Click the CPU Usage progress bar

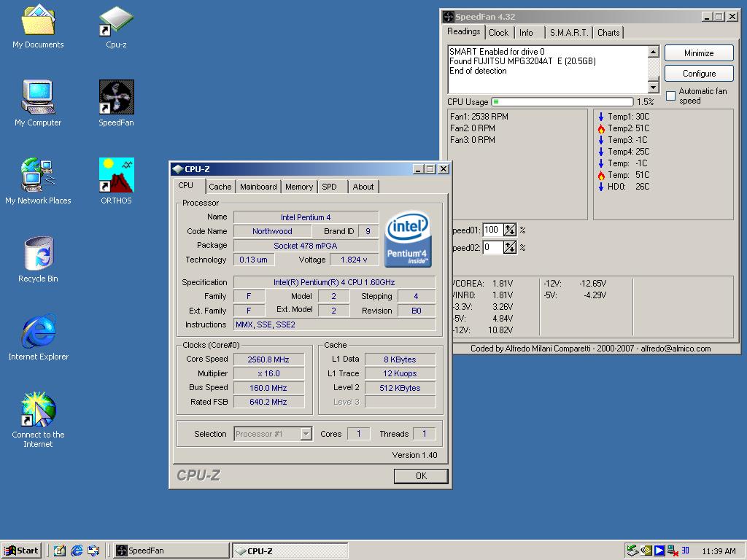pyautogui.click(x=562, y=102)
